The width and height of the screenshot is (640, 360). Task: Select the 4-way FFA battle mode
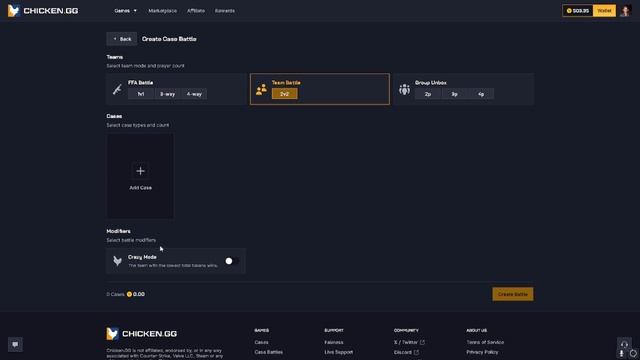[194, 94]
